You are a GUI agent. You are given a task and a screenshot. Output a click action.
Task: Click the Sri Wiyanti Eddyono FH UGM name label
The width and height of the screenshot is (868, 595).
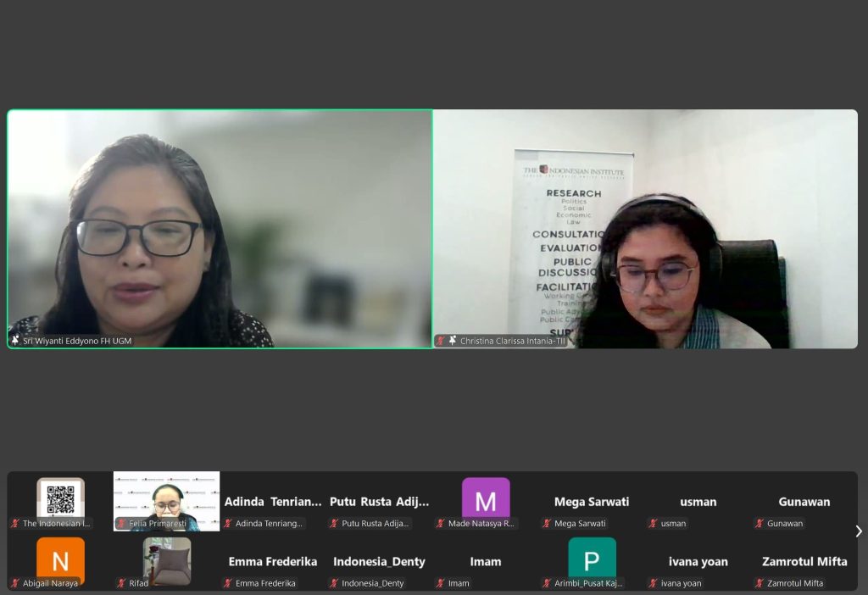tap(77, 341)
